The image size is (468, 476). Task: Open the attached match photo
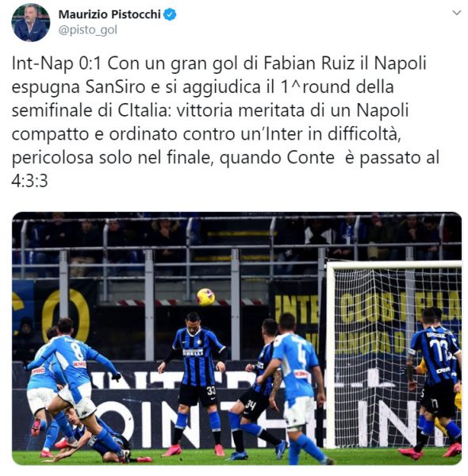point(236,338)
